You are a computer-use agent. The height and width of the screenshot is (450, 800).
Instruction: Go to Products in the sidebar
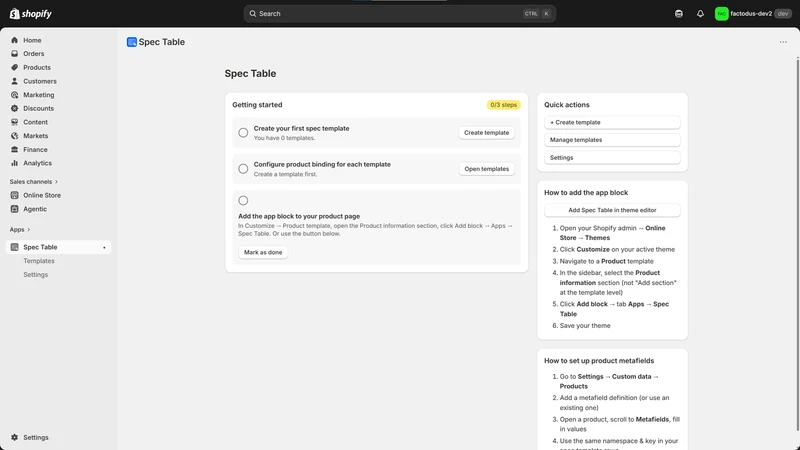pyautogui.click(x=37, y=67)
